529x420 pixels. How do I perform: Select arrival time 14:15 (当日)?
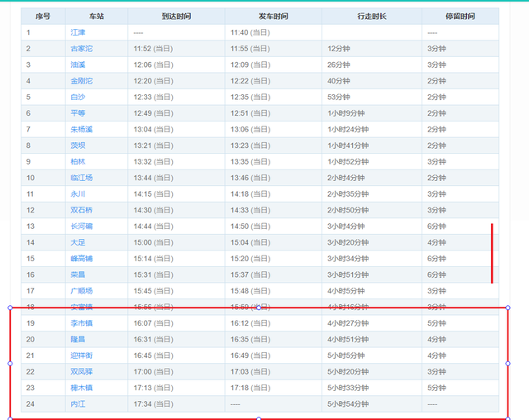153,194
